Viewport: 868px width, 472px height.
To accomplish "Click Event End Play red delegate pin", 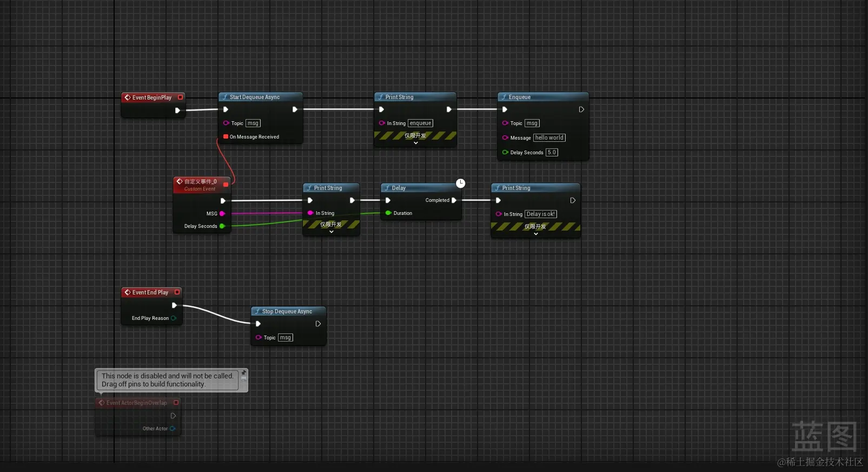I will tap(177, 292).
